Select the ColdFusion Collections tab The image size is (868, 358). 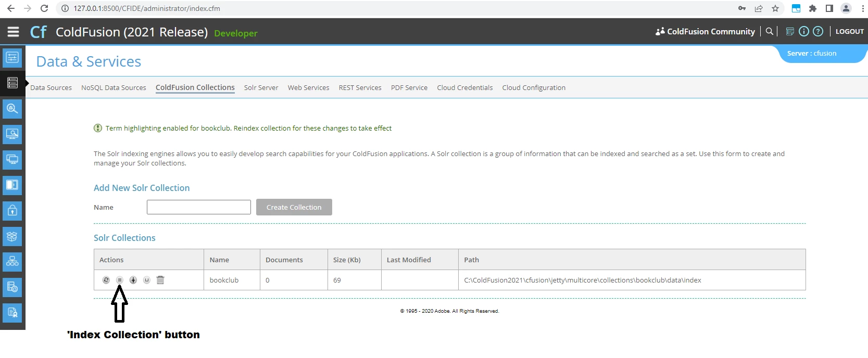pos(195,87)
